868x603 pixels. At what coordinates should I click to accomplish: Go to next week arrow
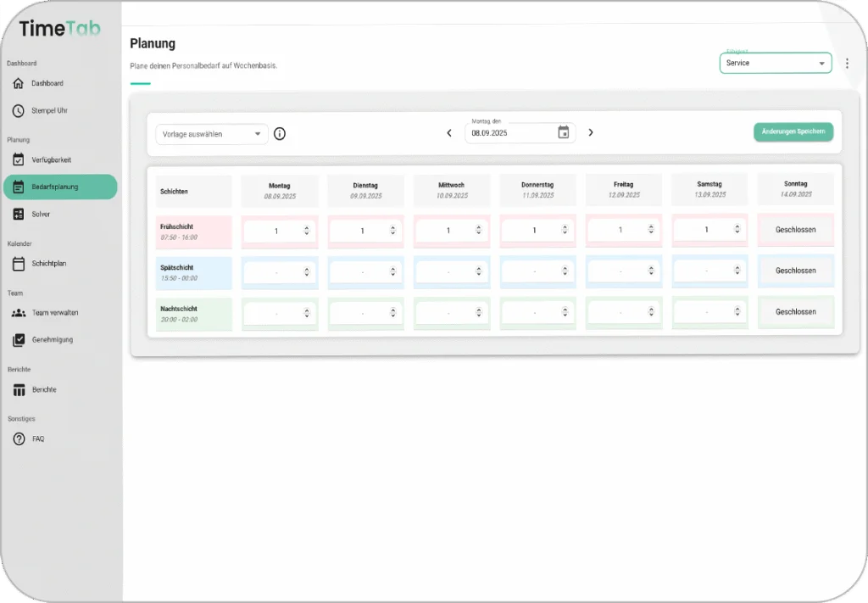click(591, 132)
